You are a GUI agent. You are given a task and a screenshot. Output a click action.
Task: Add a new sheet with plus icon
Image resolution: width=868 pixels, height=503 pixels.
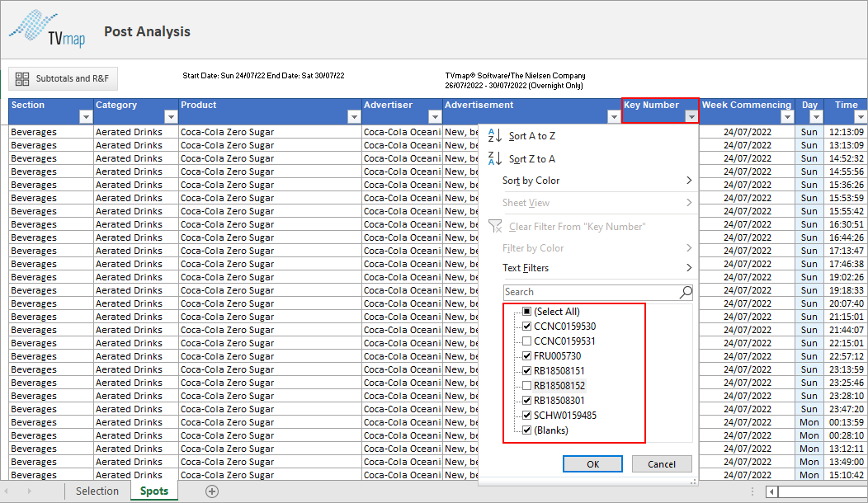click(212, 491)
